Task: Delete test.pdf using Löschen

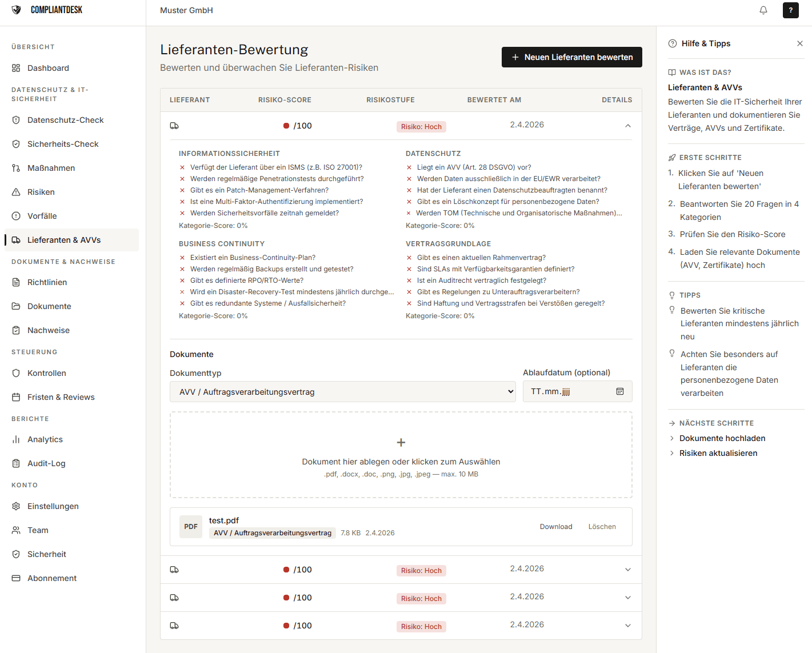Action: coord(602,527)
